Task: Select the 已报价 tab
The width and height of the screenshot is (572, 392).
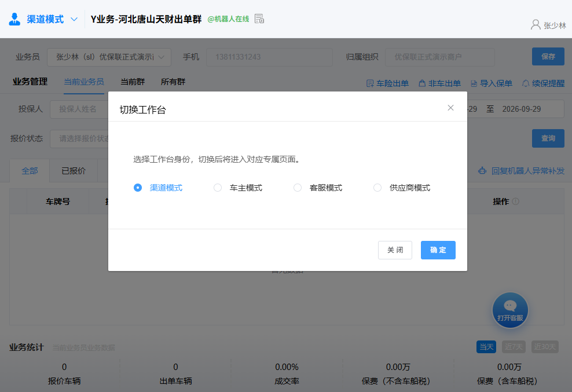Action: [x=74, y=171]
